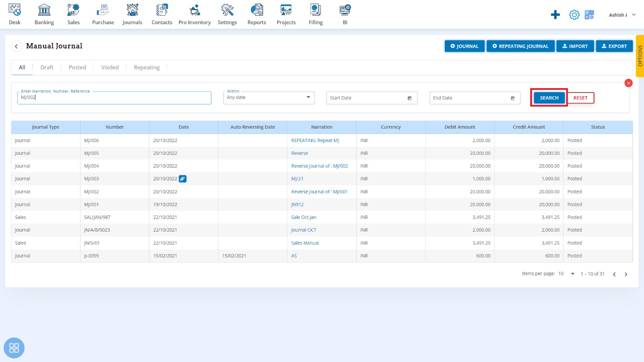Click the End Date input field
This screenshot has height=362, width=644.
pyautogui.click(x=475, y=98)
